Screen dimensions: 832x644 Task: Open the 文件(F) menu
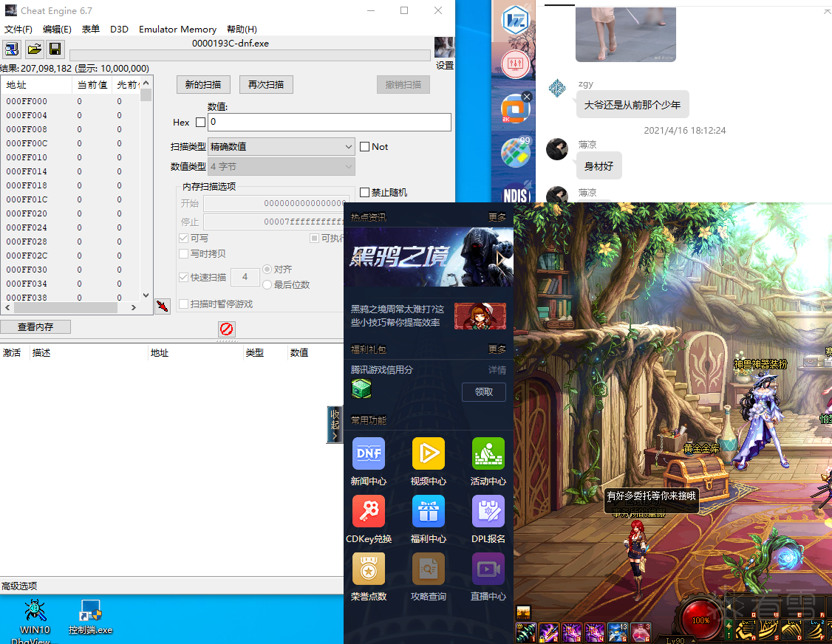pos(18,30)
